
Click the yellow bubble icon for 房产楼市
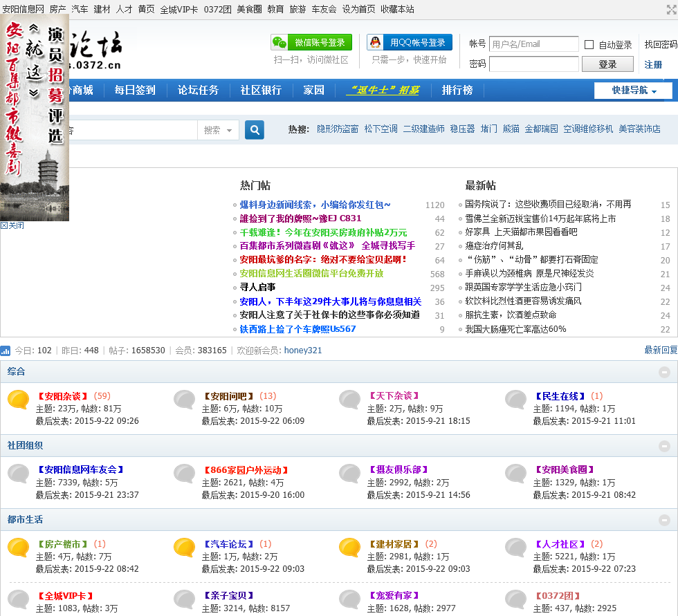(18, 548)
